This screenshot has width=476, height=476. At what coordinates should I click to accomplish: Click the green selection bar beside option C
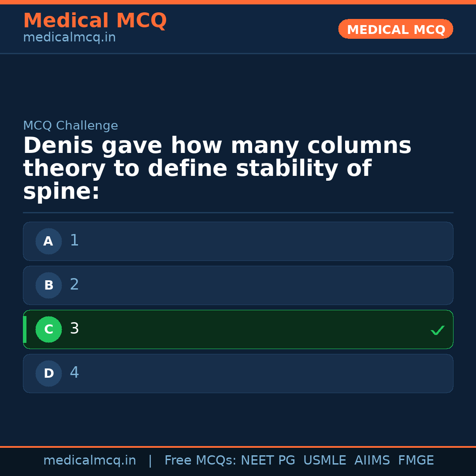[x=25, y=329]
